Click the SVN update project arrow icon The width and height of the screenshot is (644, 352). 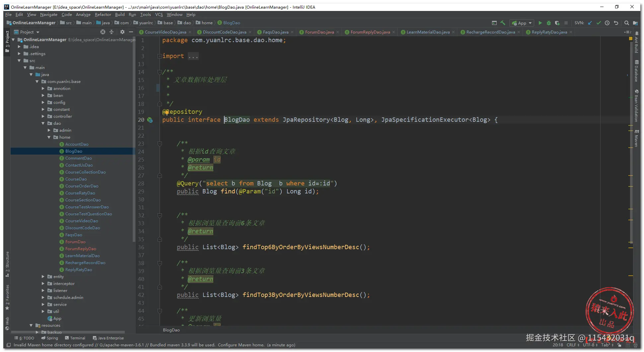(590, 23)
